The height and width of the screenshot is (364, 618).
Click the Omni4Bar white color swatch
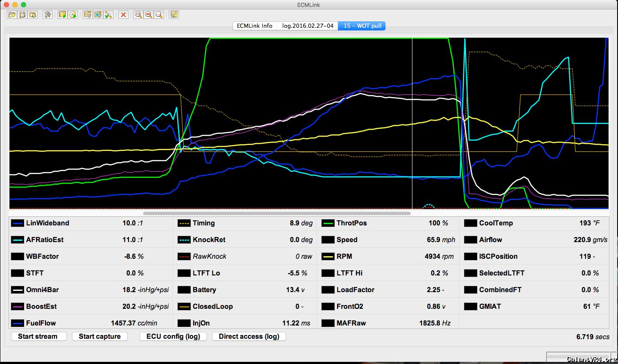(x=18, y=290)
